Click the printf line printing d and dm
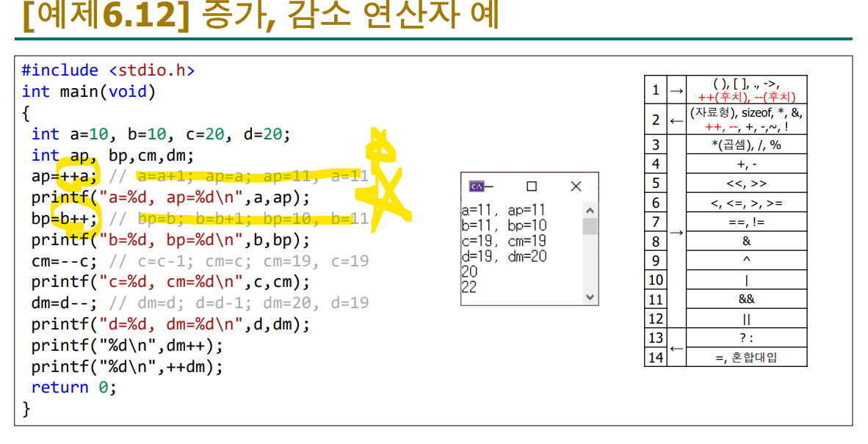The width and height of the screenshot is (868, 444). [170, 324]
